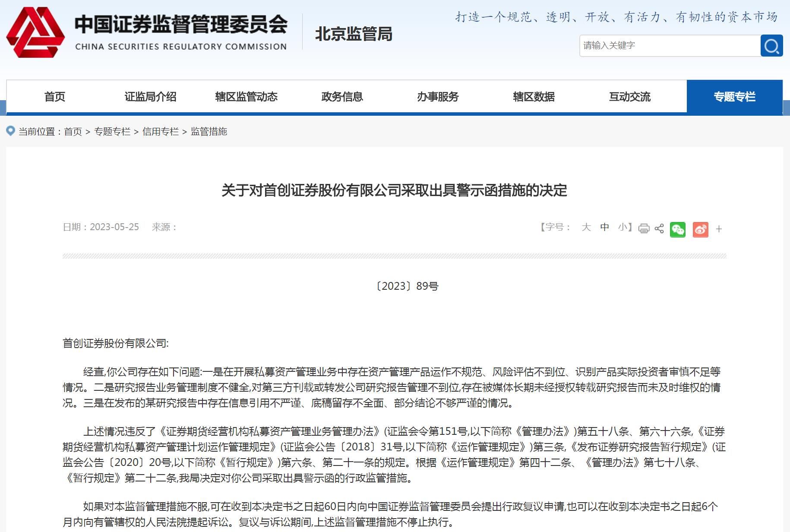
Task: Click the share icon
Action: (x=659, y=228)
